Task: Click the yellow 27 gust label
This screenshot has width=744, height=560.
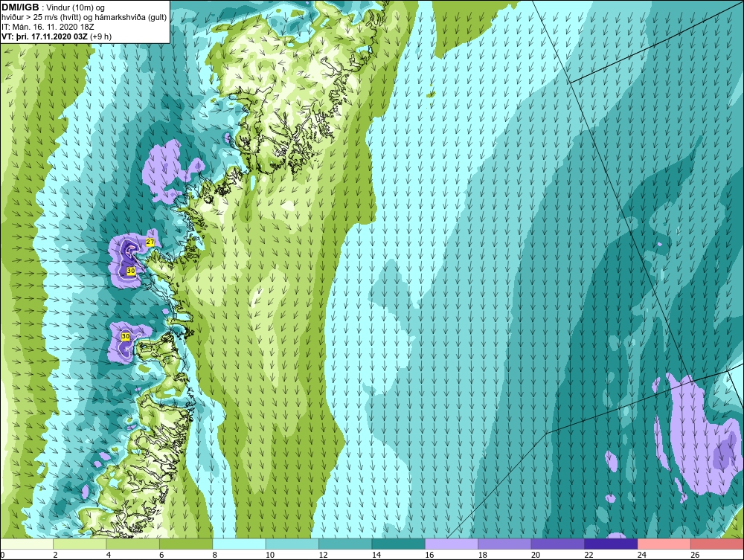Action: [x=150, y=242]
